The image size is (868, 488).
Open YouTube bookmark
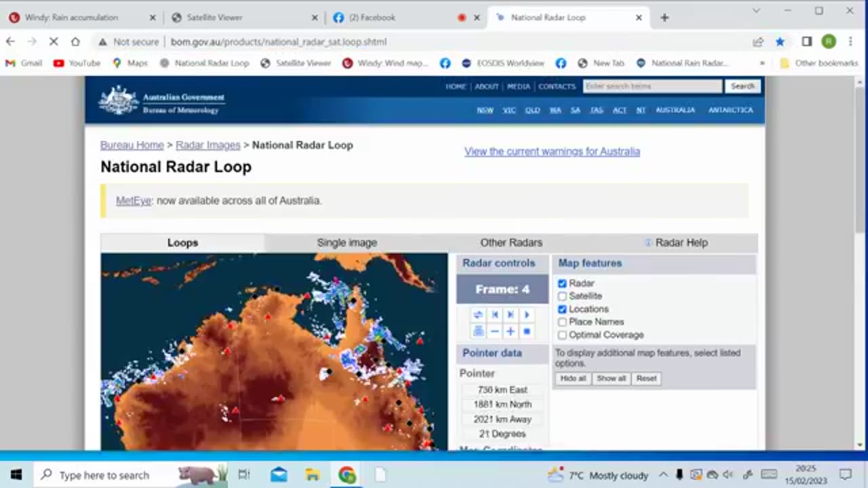(77, 63)
